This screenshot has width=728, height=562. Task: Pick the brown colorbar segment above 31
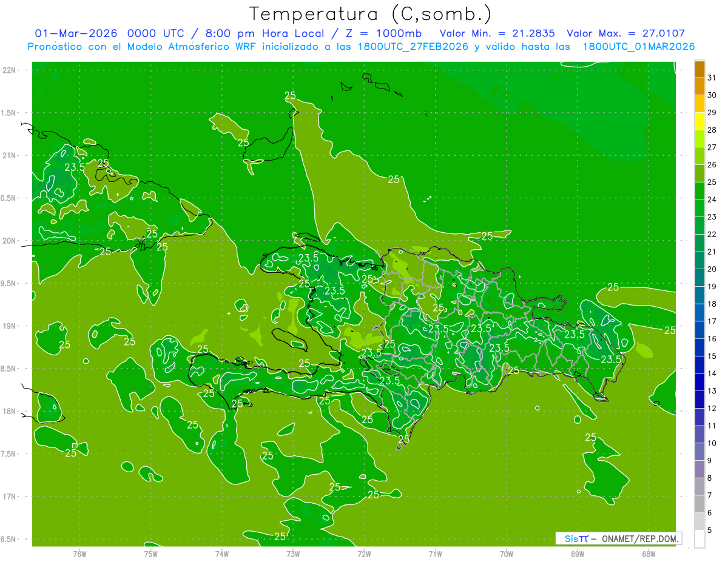[700, 69]
